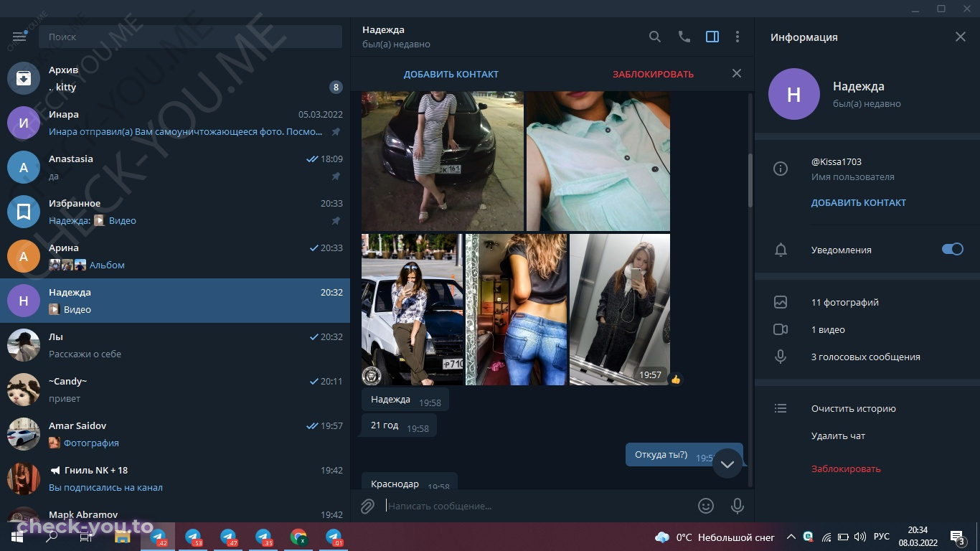
Task: Record a voice message with the microphone
Action: pos(737,506)
